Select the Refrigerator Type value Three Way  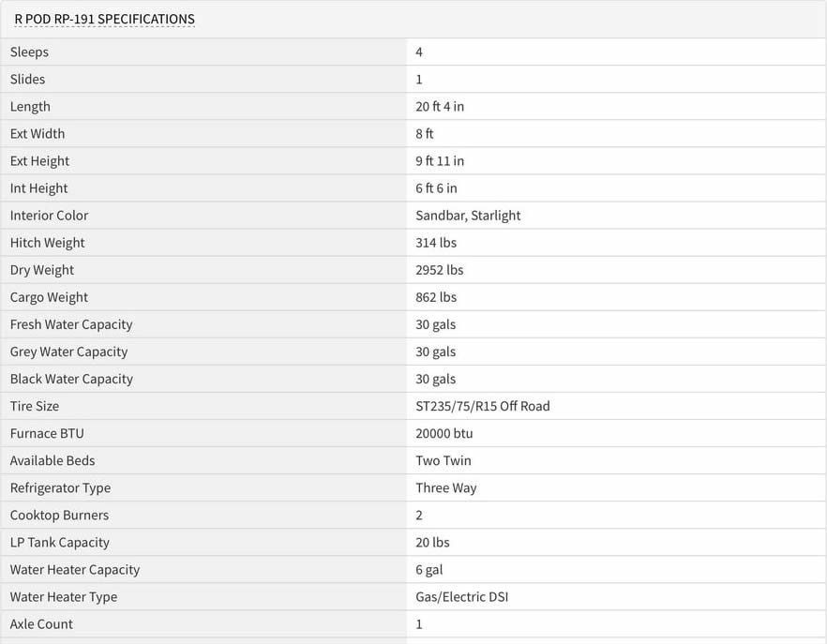pyautogui.click(x=445, y=487)
